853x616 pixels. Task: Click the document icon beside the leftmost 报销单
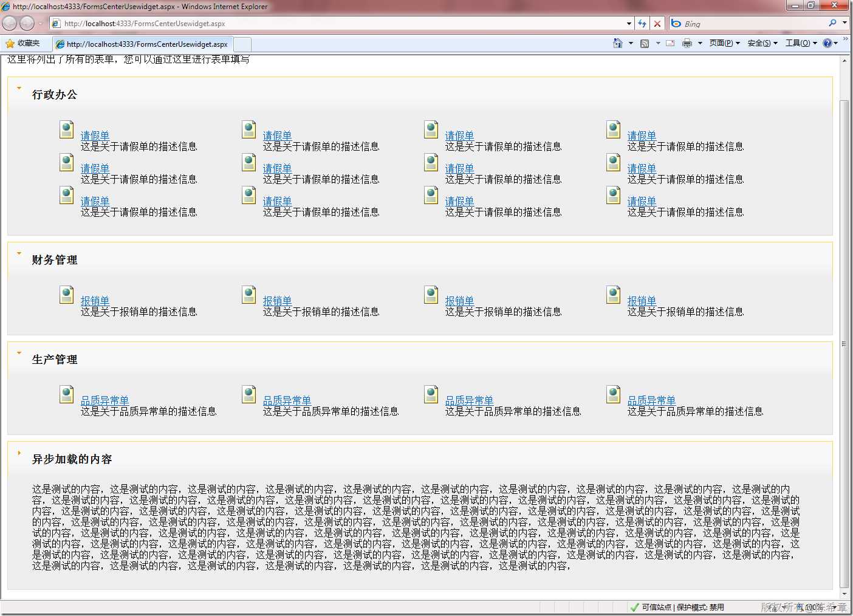click(67, 295)
